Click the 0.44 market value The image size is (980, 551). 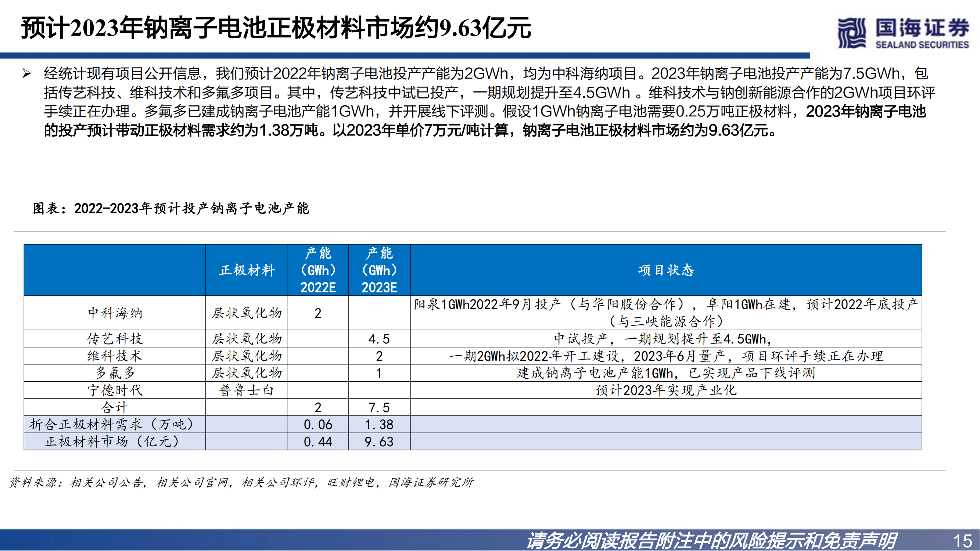[318, 442]
